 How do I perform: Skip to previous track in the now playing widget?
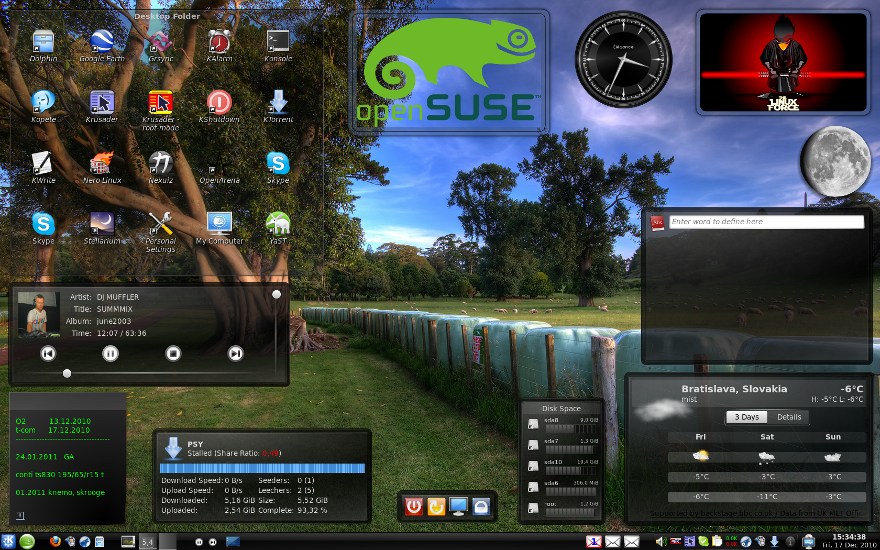[48, 353]
